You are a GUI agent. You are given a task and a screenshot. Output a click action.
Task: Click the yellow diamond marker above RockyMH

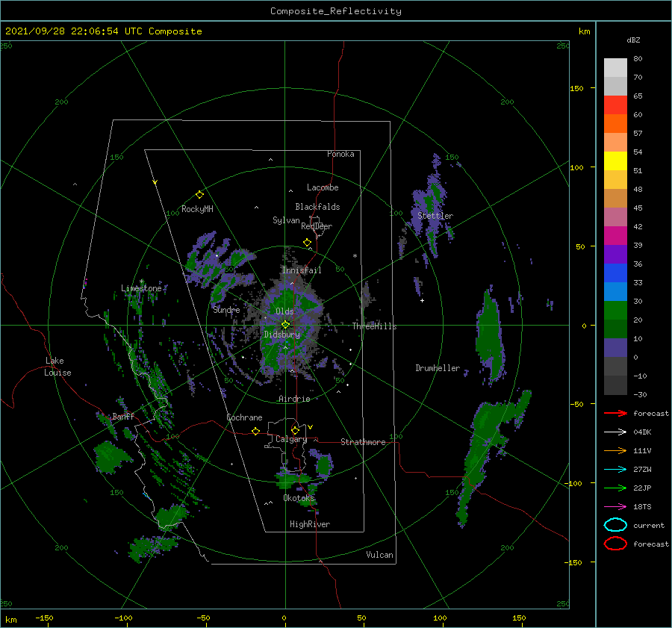tap(199, 195)
